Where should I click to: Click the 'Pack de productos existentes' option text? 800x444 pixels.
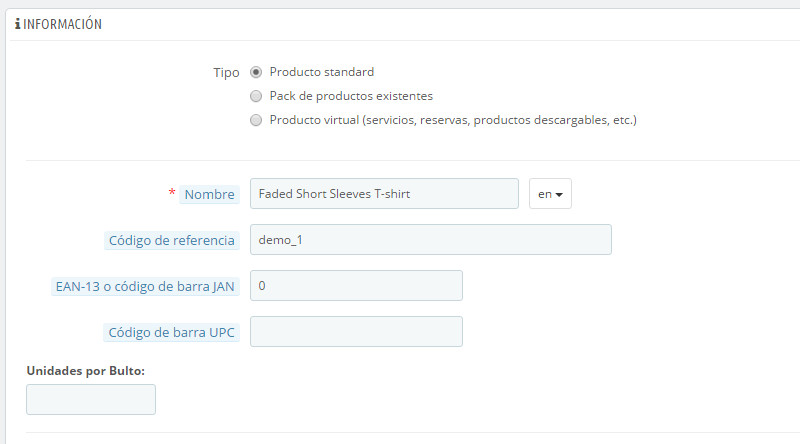(351, 96)
